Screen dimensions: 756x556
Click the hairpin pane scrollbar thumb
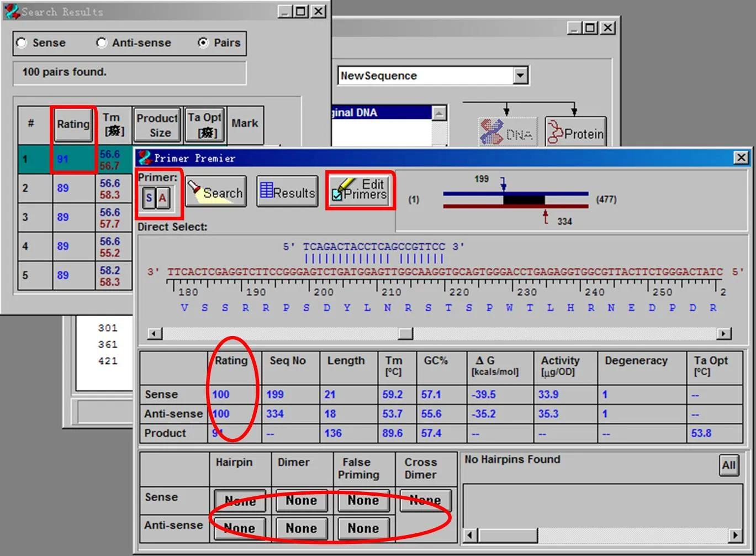click(x=507, y=535)
